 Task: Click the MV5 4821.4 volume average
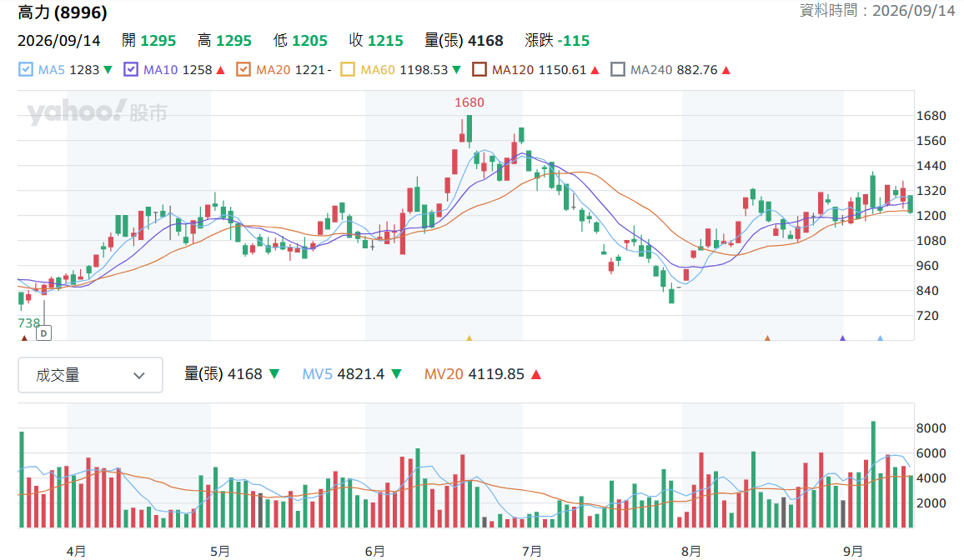pos(343,374)
